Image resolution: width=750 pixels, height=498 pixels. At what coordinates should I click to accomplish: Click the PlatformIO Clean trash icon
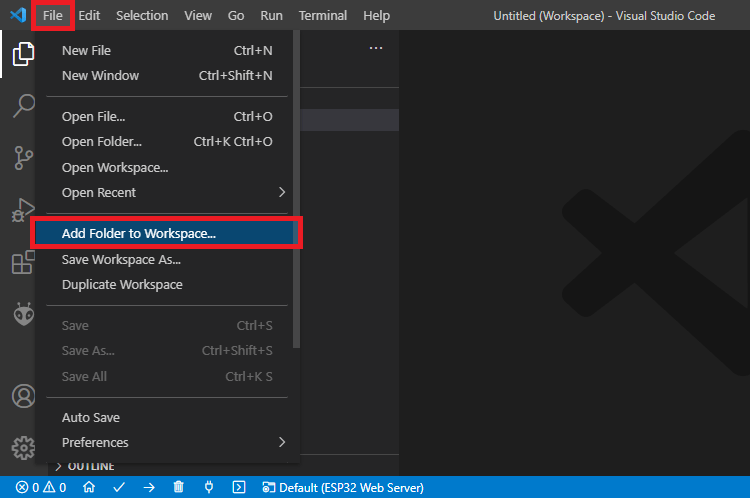(x=179, y=488)
